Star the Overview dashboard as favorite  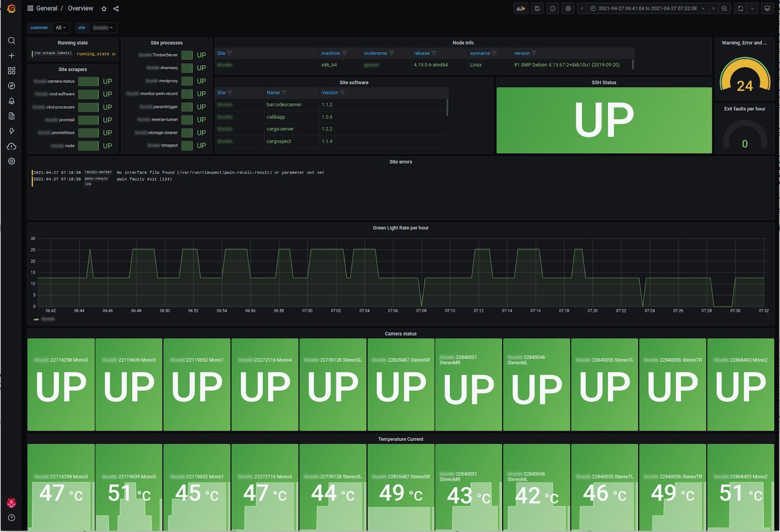pyautogui.click(x=104, y=9)
